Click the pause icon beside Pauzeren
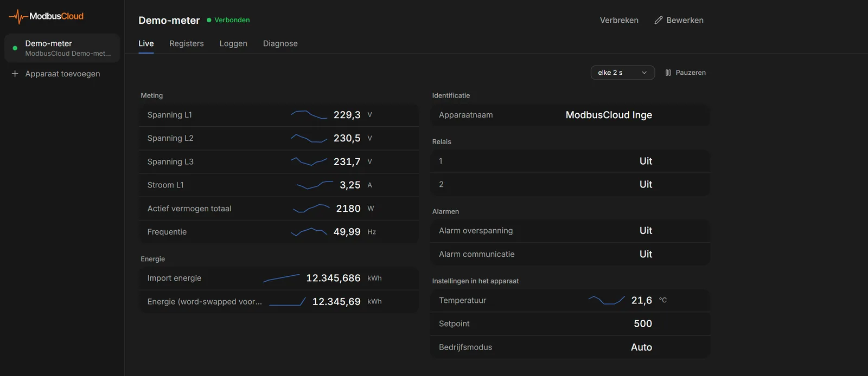The height and width of the screenshot is (376, 868). pos(668,73)
